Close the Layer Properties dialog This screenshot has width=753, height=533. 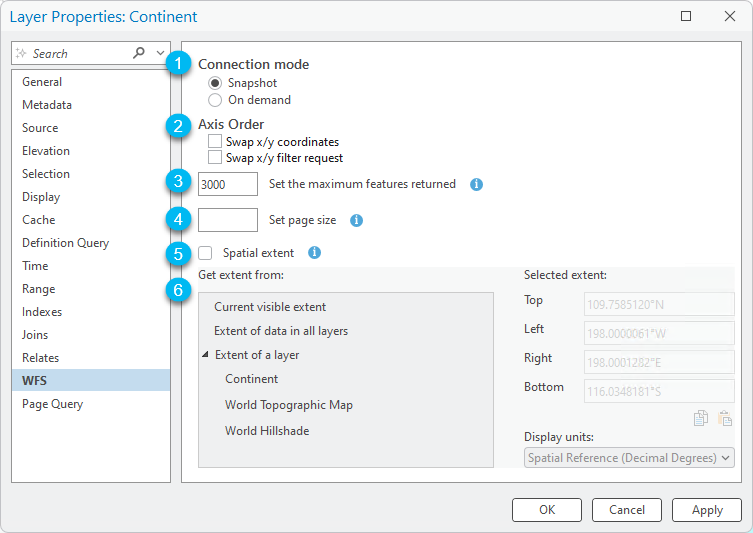pos(729,17)
